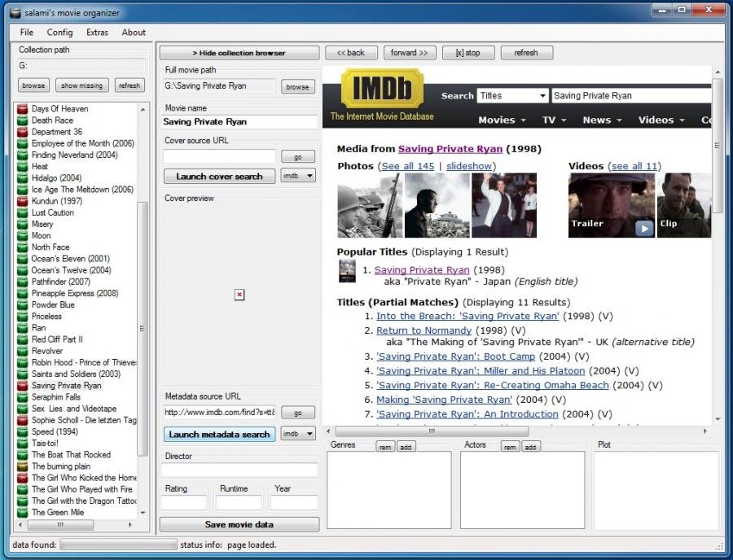Click the icon beside The Girl Who Kicked the Hornet
The image size is (733, 560).
click(x=23, y=478)
